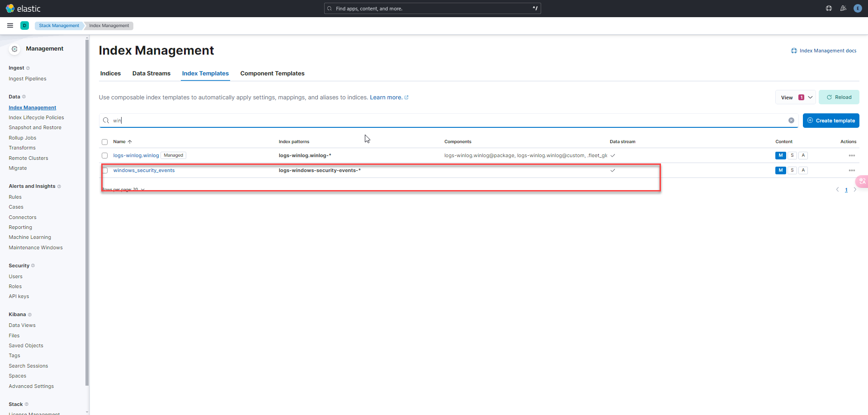
Task: Reload the index templates list
Action: pos(839,98)
